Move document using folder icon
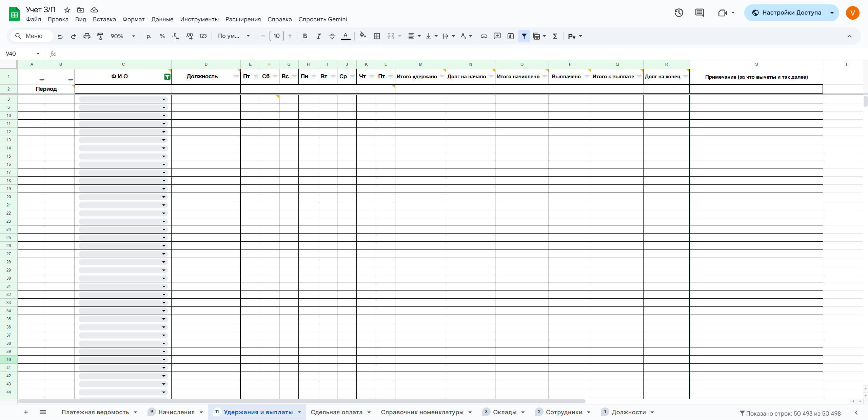This screenshot has width=868, height=420. click(81, 10)
